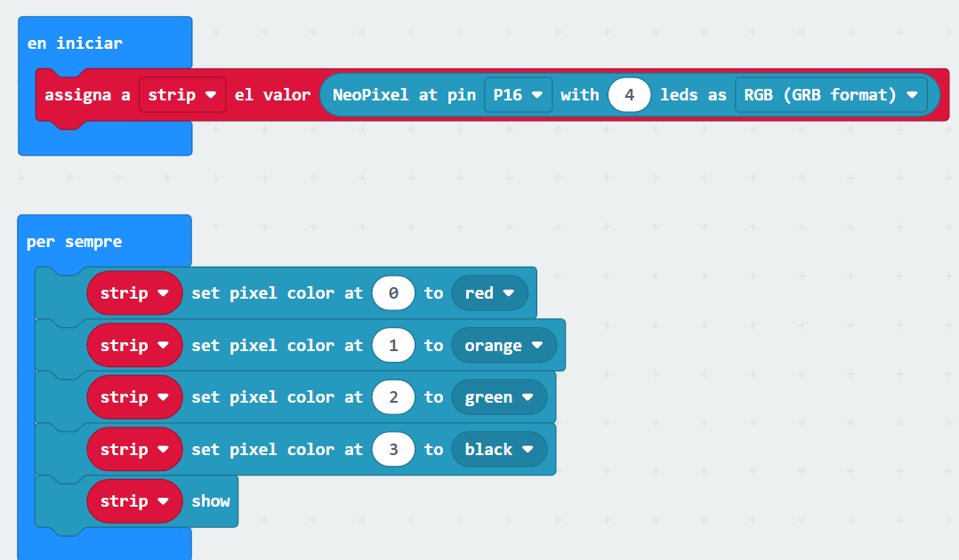Open strip dropdown in the show block
959x560 pixels.
(134, 501)
